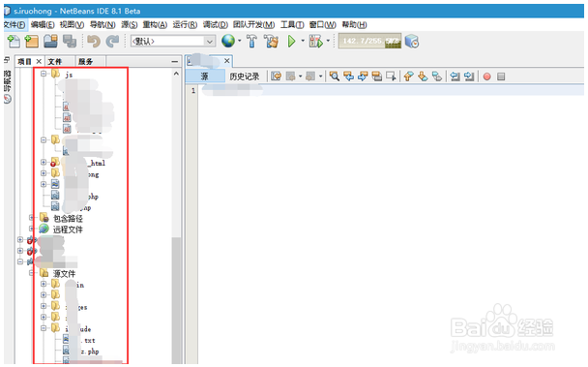
Task: Expand the _html folder node
Action: 44,162
